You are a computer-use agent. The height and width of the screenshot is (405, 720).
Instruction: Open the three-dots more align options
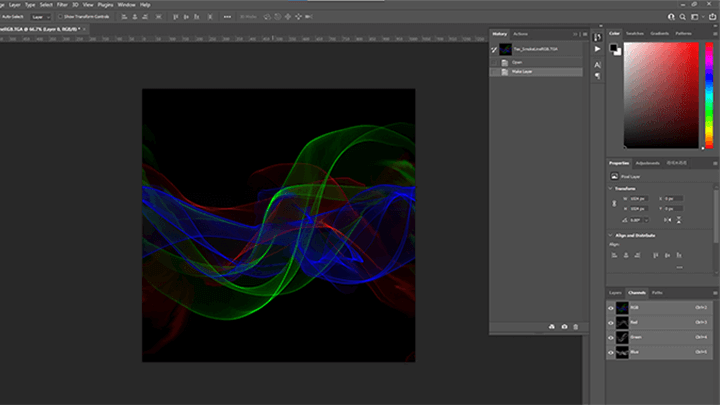[227, 17]
